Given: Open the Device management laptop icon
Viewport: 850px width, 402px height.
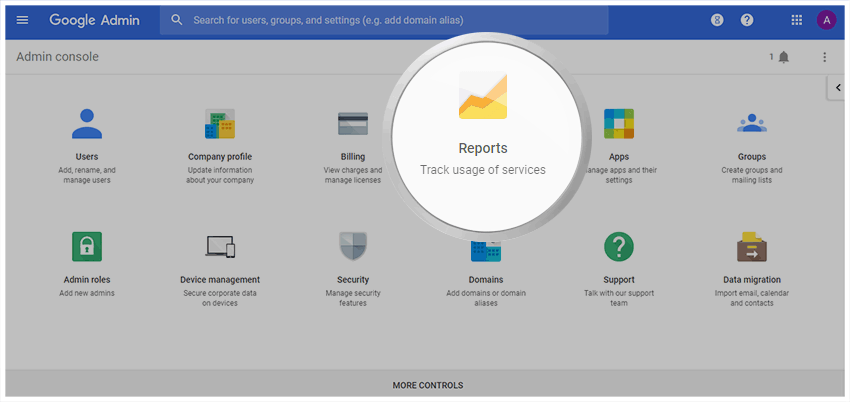Looking at the screenshot, I should point(220,247).
